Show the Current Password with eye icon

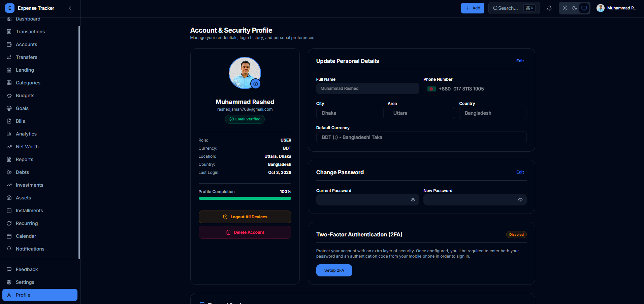[x=413, y=200]
